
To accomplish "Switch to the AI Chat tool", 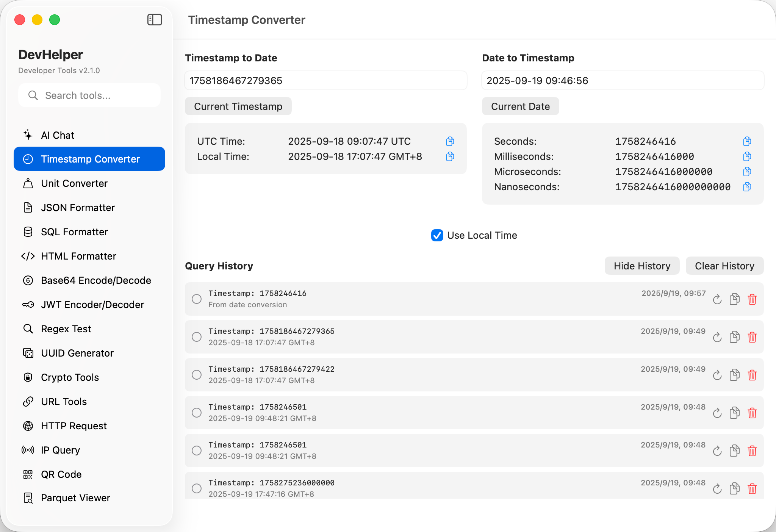I will (58, 135).
